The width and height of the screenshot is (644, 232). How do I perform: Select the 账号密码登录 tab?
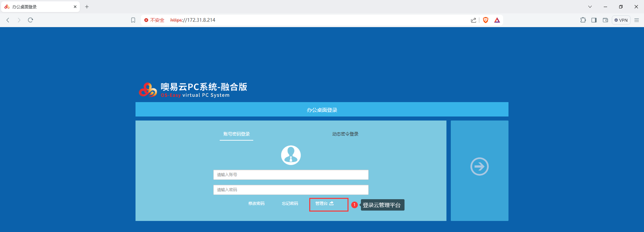coord(236,134)
